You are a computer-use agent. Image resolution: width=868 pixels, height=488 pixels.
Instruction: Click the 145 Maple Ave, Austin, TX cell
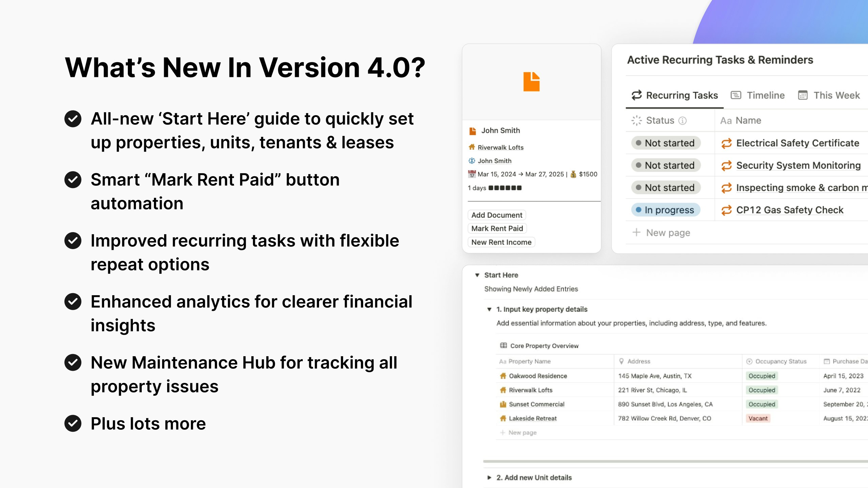click(x=678, y=376)
